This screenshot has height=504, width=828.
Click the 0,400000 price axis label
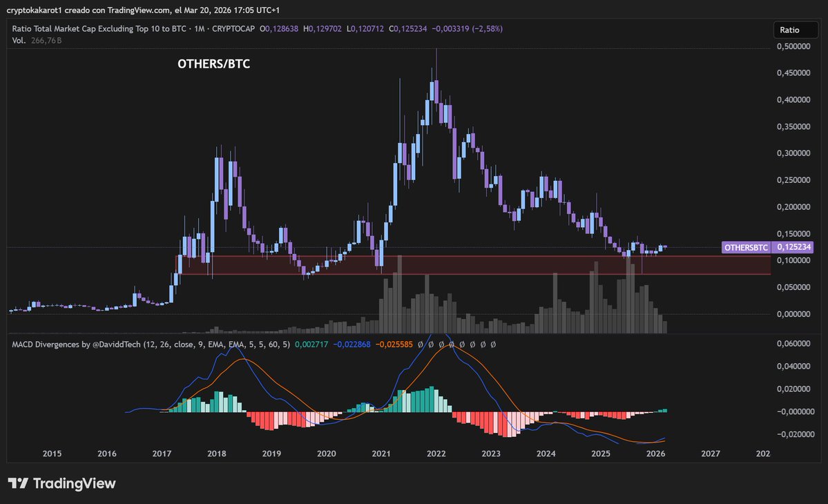coord(793,99)
